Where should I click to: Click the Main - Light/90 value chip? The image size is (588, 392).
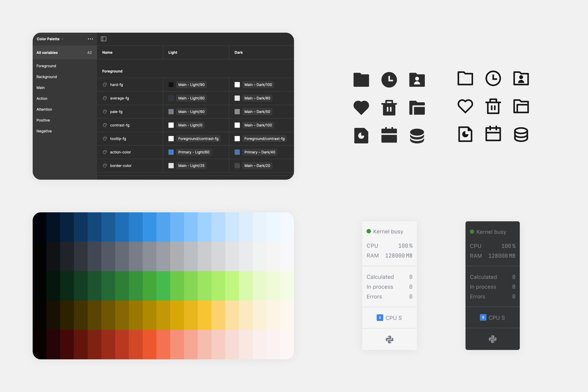point(191,85)
